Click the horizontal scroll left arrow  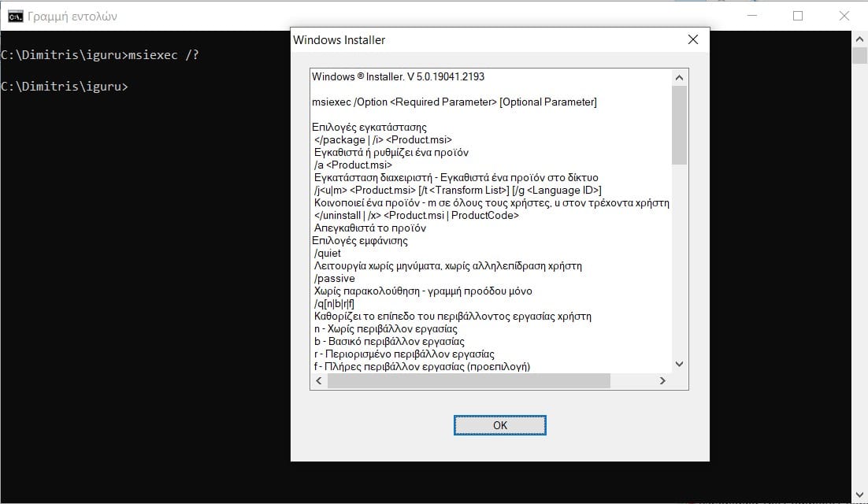tap(318, 380)
